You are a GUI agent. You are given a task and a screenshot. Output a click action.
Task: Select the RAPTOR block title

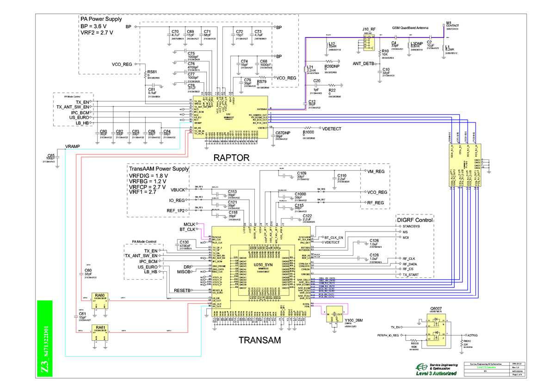click(231, 158)
